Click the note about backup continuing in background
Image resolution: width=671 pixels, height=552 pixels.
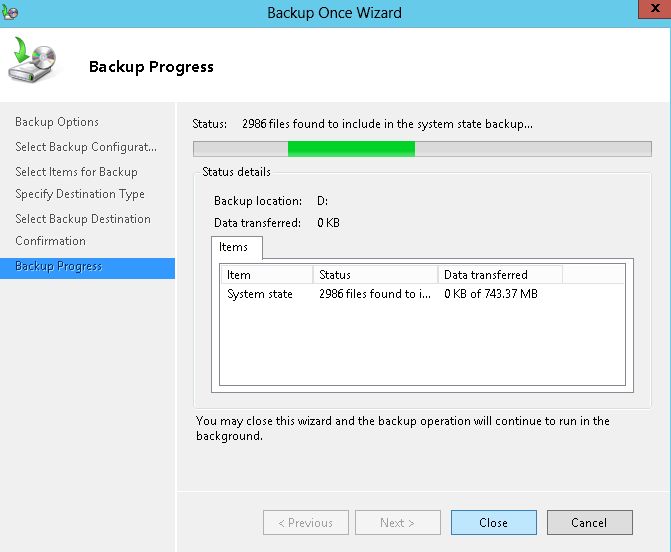tap(403, 428)
